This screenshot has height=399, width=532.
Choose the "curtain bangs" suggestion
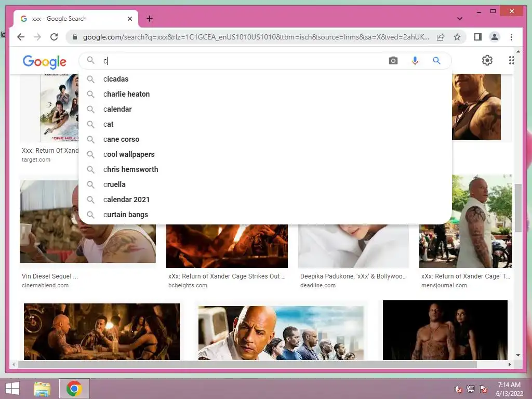(x=264, y=215)
